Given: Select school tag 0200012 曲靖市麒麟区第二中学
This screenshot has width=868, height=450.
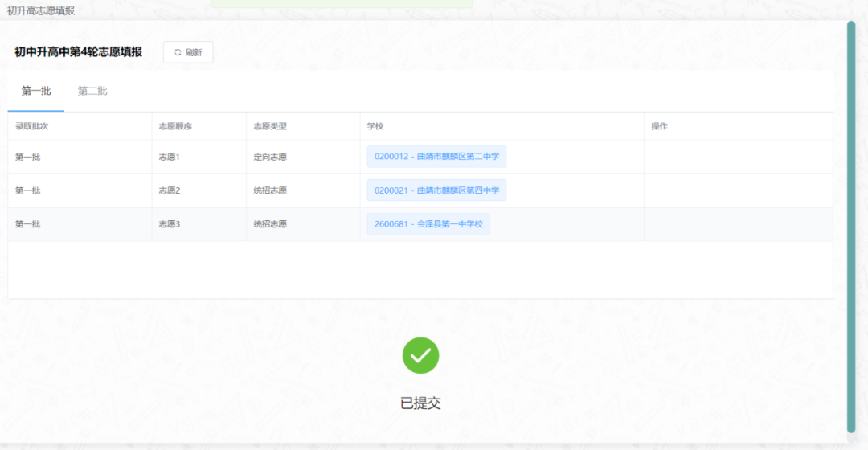Looking at the screenshot, I should click(436, 157).
